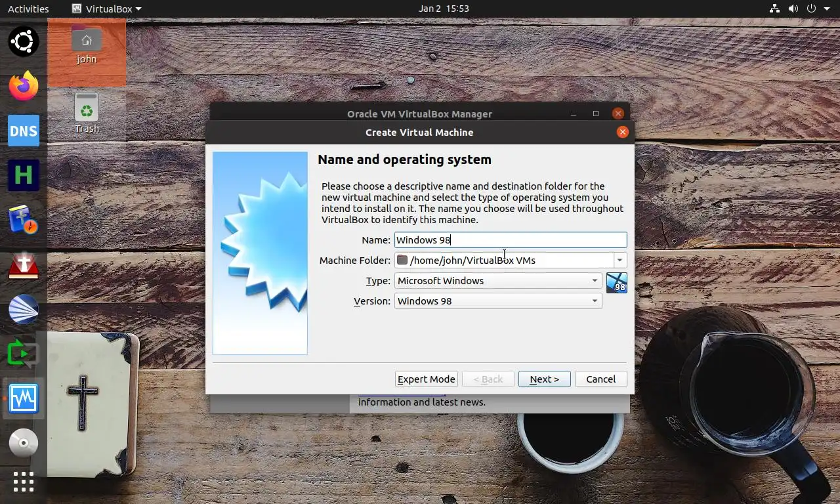The width and height of the screenshot is (840, 504).
Task: Open the CD disc dock icon
Action: [x=24, y=443]
